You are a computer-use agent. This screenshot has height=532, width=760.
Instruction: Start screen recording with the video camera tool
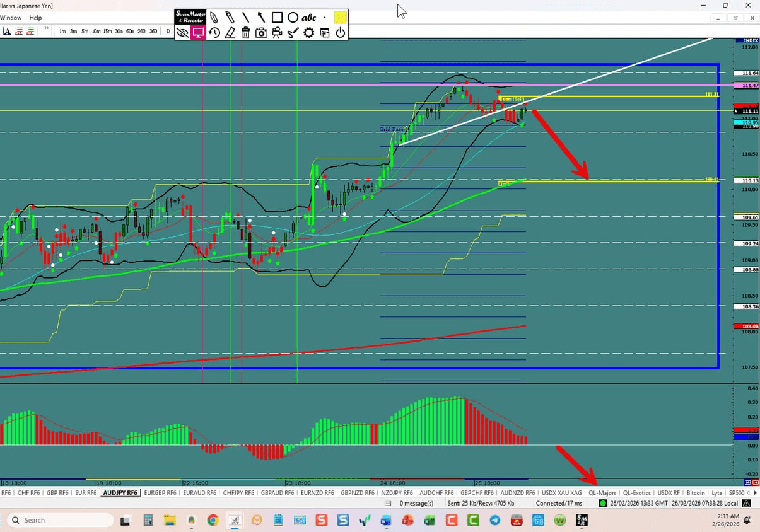[x=277, y=33]
